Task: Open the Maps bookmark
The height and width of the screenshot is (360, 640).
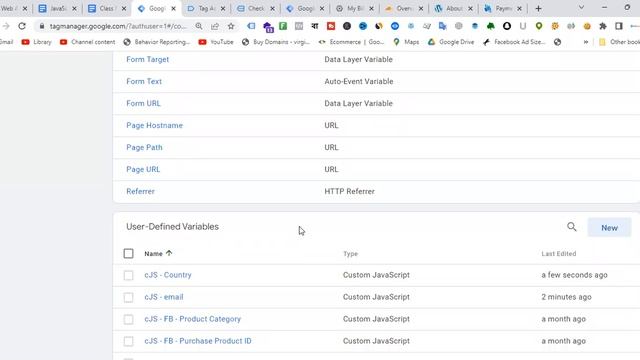Action: coord(406,42)
